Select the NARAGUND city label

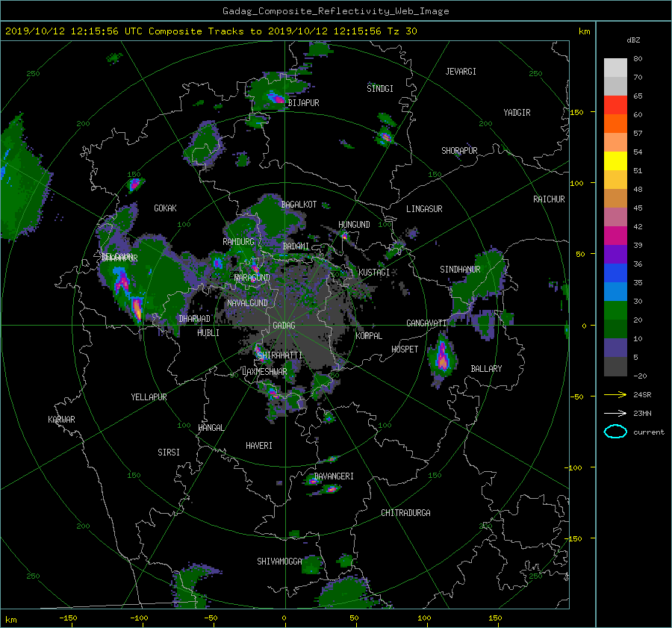(252, 278)
